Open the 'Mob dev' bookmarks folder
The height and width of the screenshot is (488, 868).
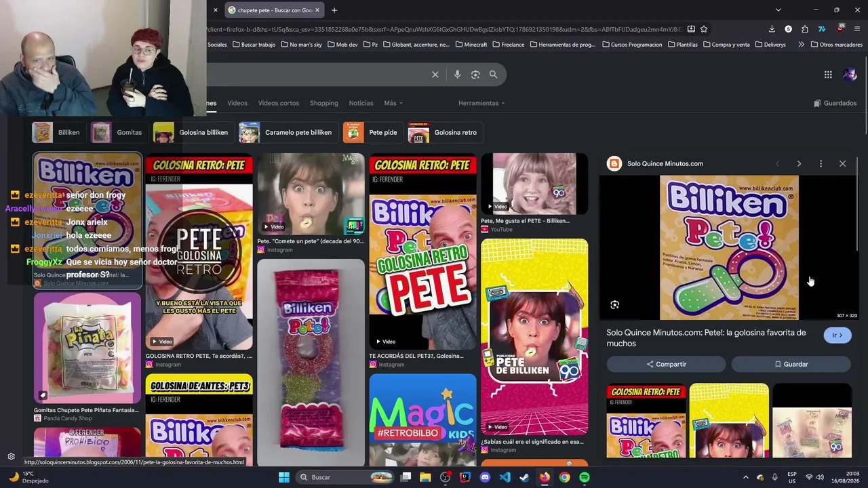[x=342, y=45]
